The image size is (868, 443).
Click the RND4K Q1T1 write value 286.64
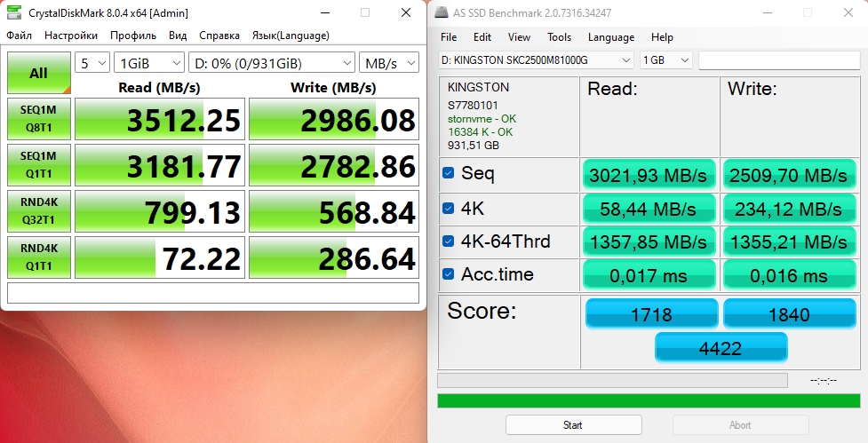[334, 257]
